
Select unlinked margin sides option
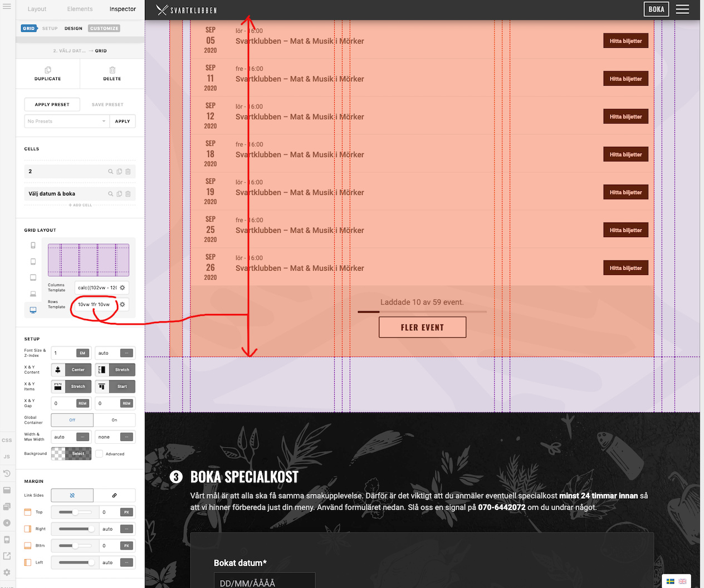tap(72, 495)
